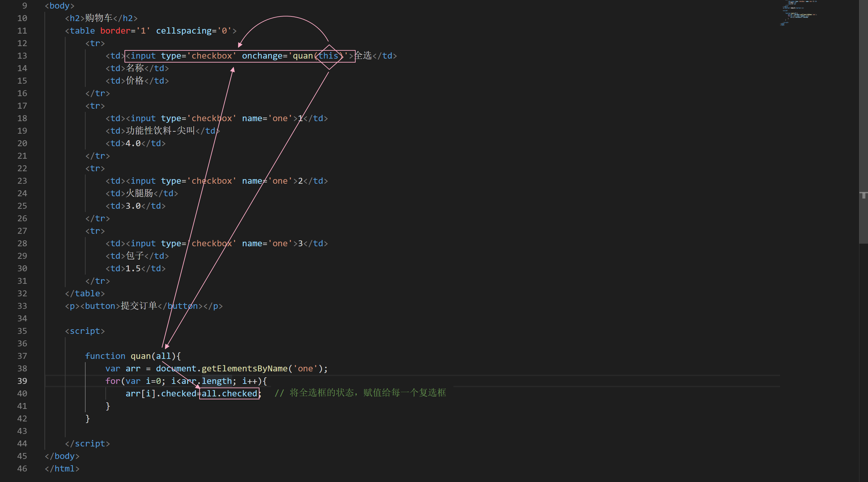
Task: Click the function keyword on line 37
Action: tap(105, 356)
